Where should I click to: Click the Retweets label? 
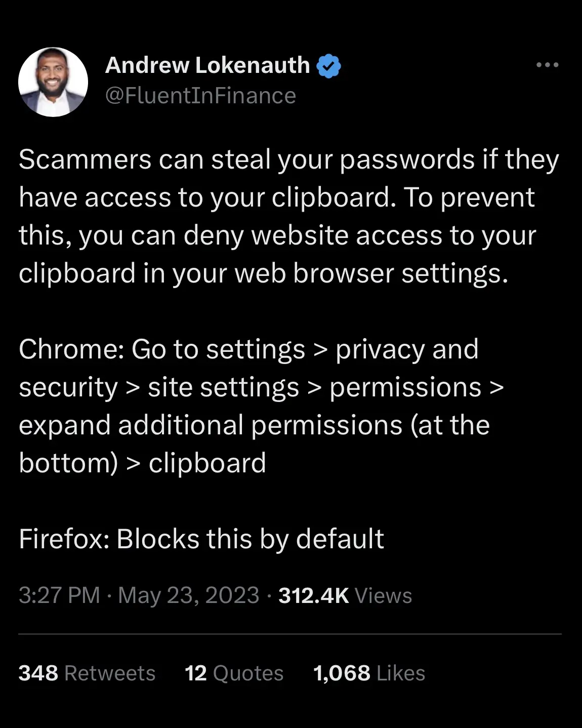pyautogui.click(x=110, y=673)
